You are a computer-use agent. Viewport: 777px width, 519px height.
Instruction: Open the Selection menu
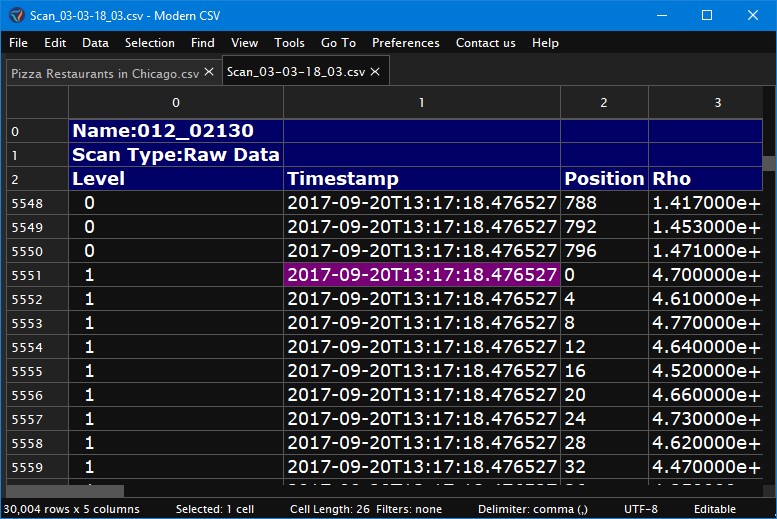pyautogui.click(x=150, y=43)
